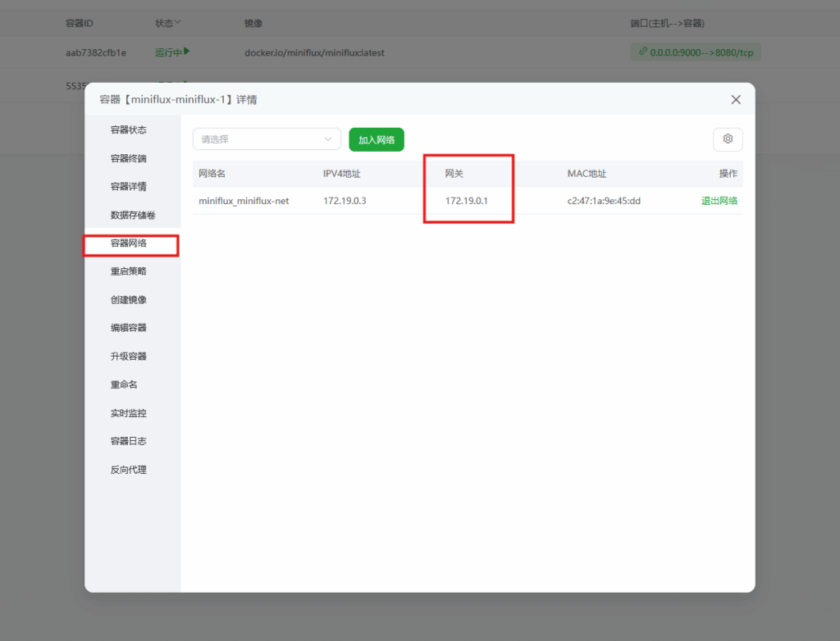The height and width of the screenshot is (641, 840).
Task: Click the 加入网络 button
Action: point(377,139)
